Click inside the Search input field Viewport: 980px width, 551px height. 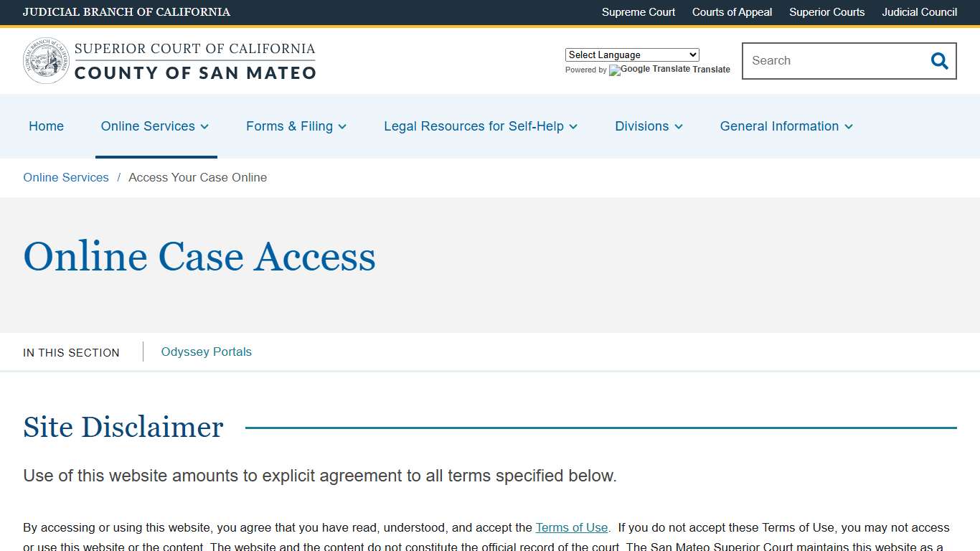[x=825, y=61]
